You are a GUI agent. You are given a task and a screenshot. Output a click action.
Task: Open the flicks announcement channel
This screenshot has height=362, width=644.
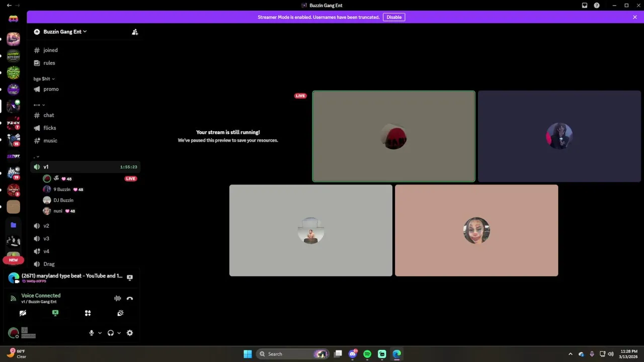pyautogui.click(x=85, y=128)
